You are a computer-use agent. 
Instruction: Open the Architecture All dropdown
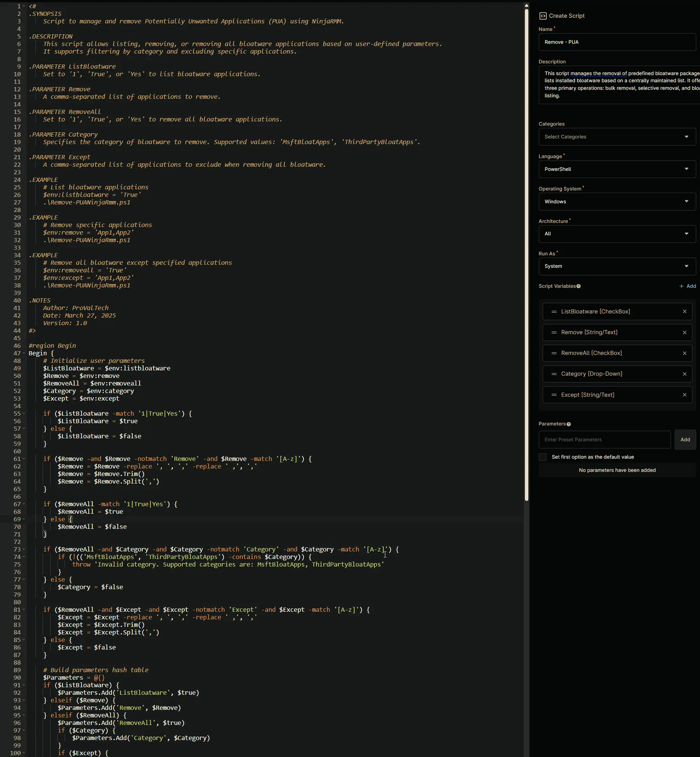[617, 234]
